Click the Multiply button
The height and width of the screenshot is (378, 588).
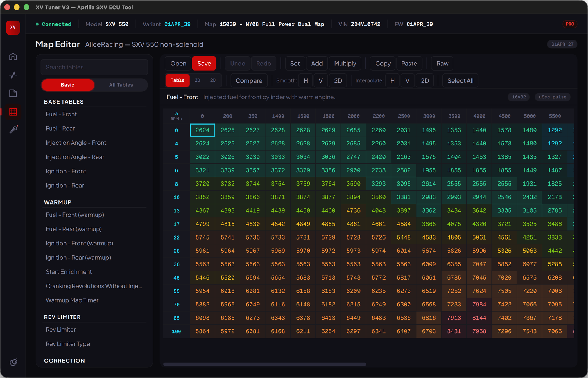tap(345, 64)
